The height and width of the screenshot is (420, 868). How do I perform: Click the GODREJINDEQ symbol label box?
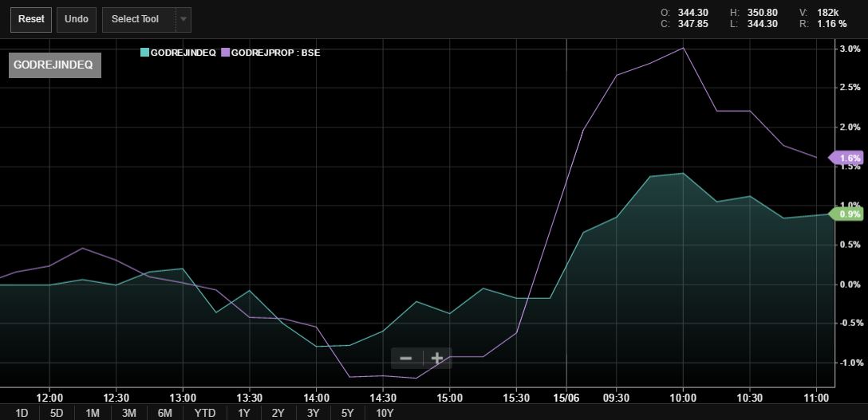point(54,65)
